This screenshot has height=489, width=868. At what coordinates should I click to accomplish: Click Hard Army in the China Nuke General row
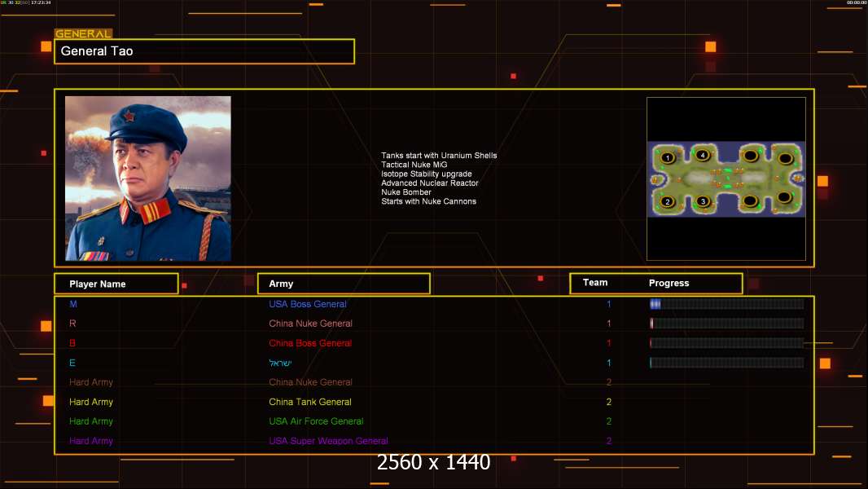tap(90, 382)
